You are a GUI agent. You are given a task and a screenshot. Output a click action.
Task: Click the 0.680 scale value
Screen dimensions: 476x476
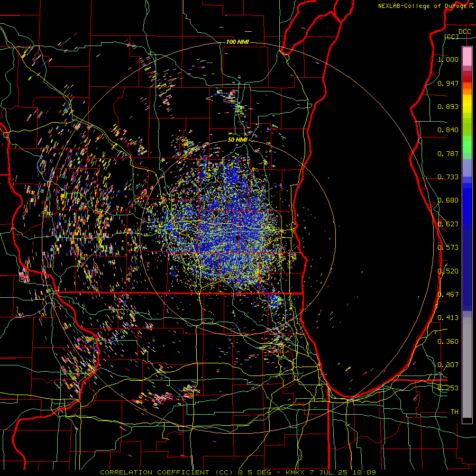tap(448, 200)
